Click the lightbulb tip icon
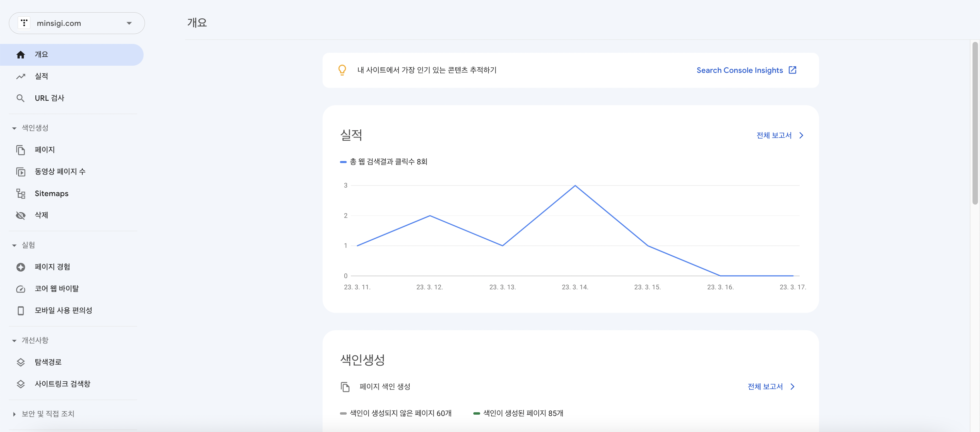 [342, 70]
